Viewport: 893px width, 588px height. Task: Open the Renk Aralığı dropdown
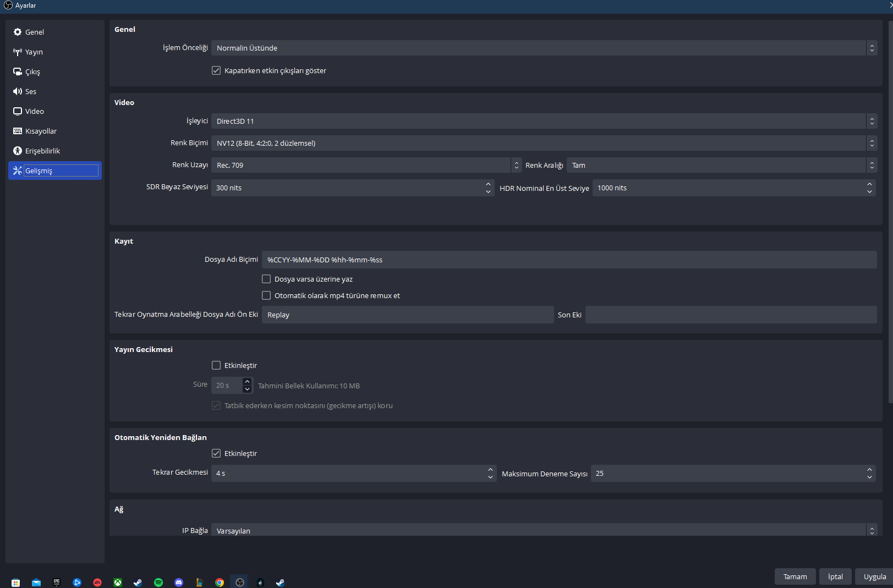[x=722, y=165]
